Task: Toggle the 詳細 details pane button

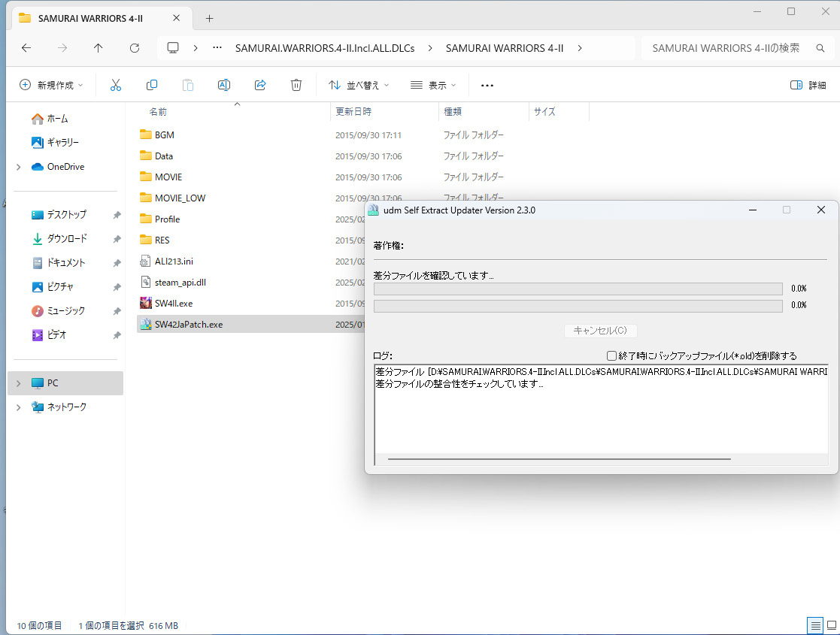Action: click(x=808, y=85)
